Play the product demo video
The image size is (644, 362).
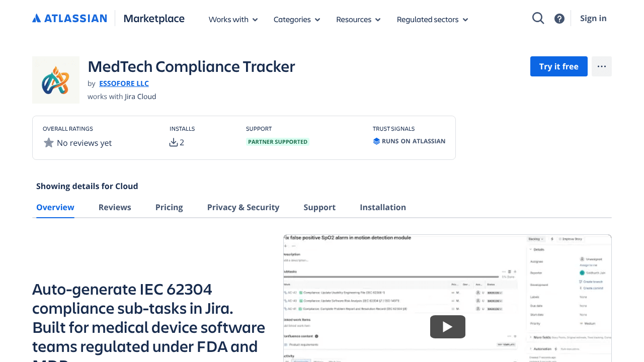pyautogui.click(x=448, y=327)
